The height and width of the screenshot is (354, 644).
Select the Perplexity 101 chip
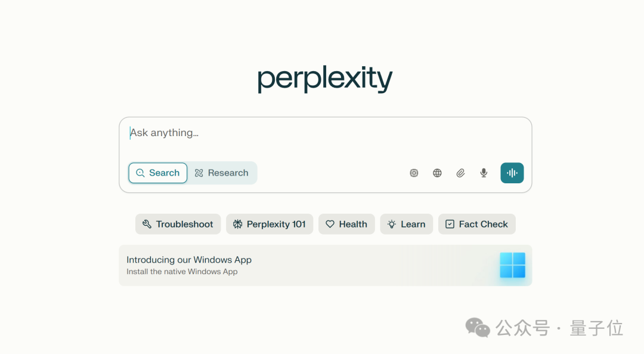tap(270, 224)
